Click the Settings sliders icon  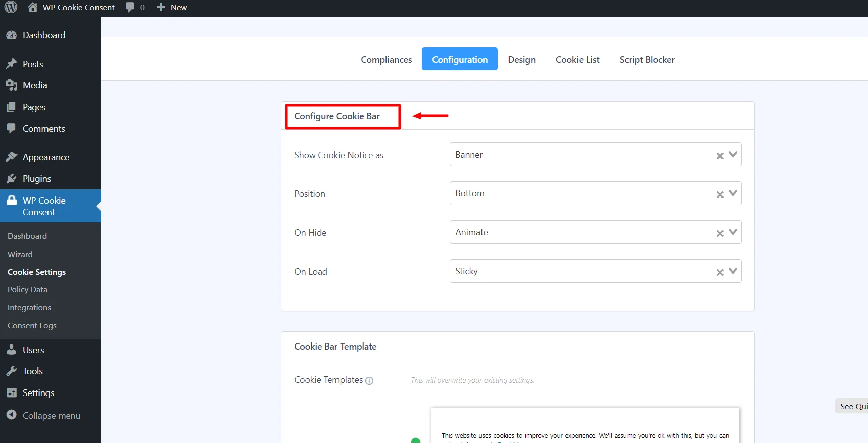[11, 392]
